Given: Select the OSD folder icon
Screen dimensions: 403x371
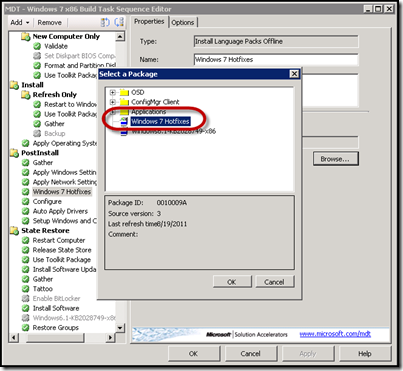Looking at the screenshot, I should click(124, 92).
